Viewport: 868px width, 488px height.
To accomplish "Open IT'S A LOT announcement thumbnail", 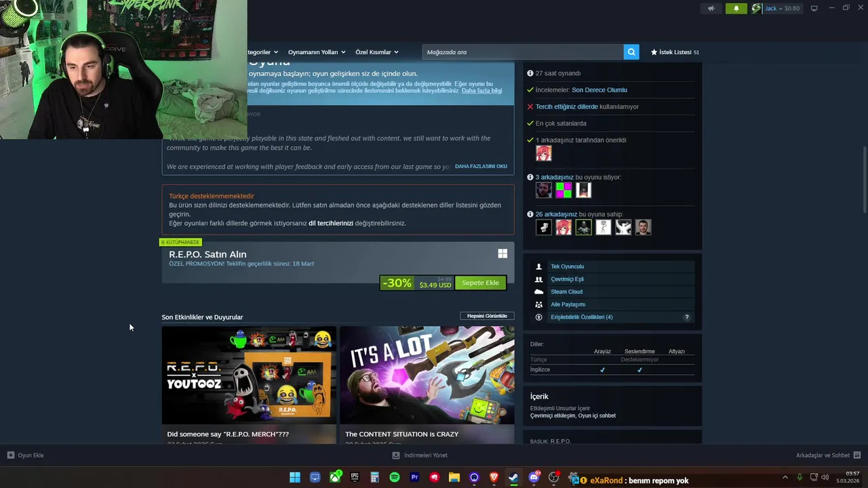I will (427, 375).
